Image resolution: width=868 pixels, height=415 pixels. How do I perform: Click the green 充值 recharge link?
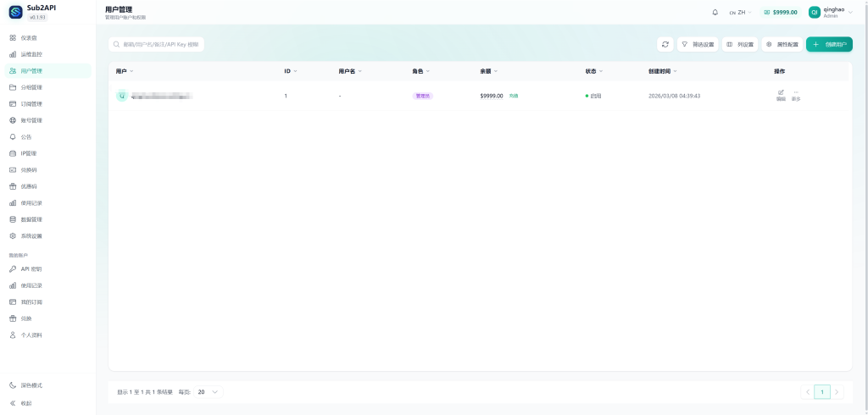pos(514,96)
